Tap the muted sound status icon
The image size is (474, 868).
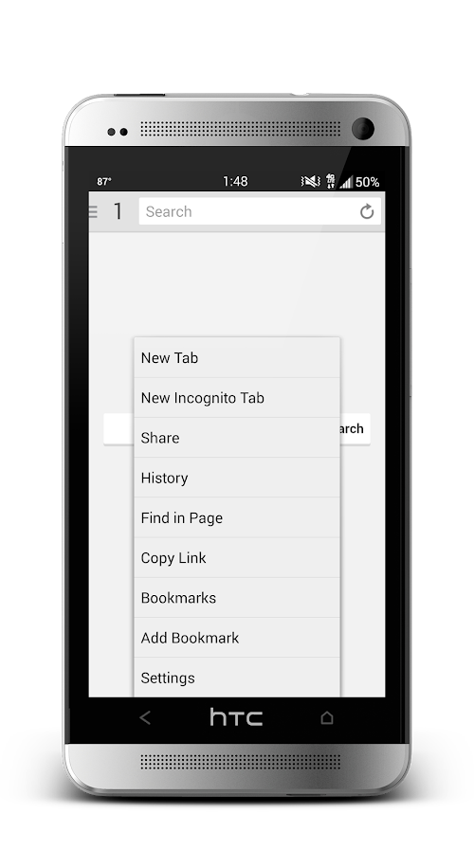click(x=311, y=181)
